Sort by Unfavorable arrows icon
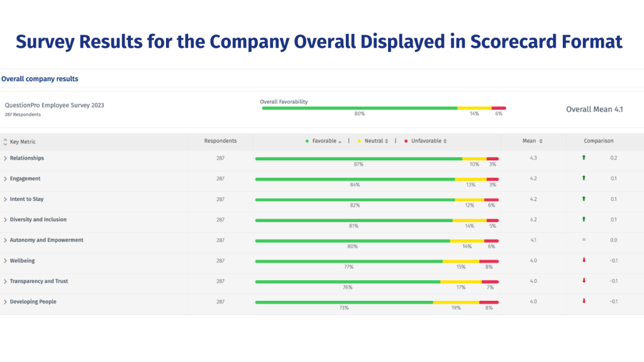644x362 pixels. tap(445, 141)
